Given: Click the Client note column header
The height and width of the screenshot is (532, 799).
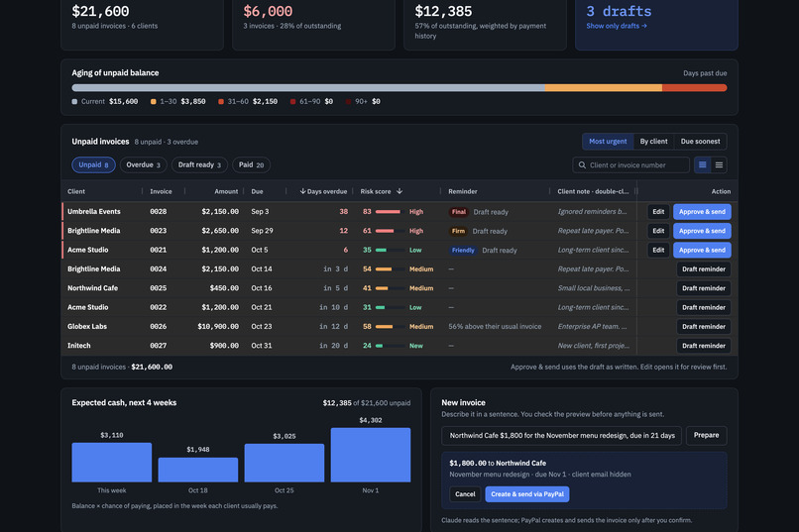Looking at the screenshot, I should (593, 191).
